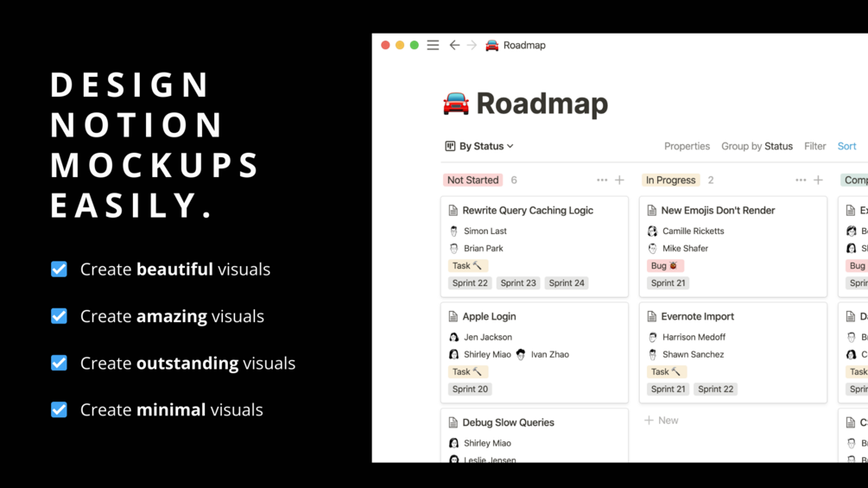Click Sprint 22 tag on Evernote Import card
This screenshot has height=488, width=868.
(716, 389)
